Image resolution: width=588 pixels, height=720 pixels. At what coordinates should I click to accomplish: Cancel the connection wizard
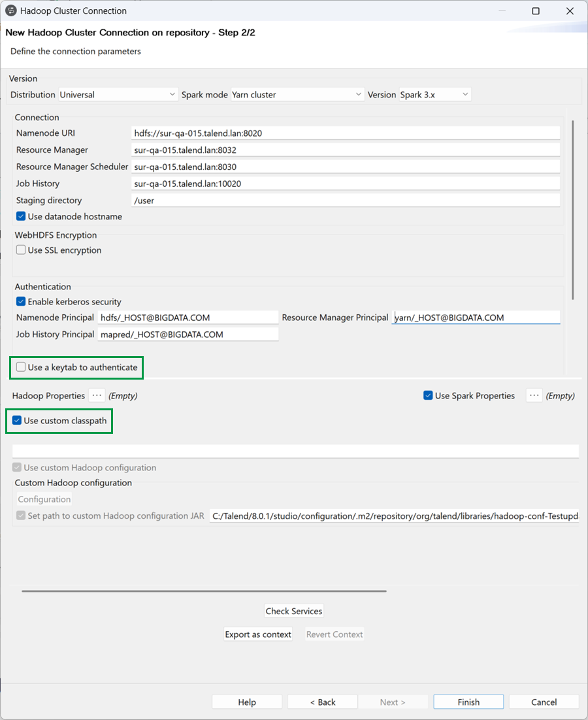pos(544,702)
